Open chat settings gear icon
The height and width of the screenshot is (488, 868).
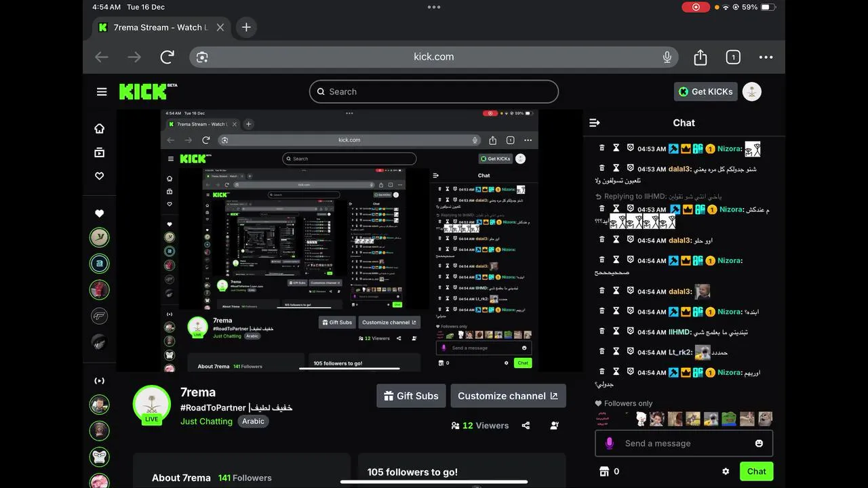pyautogui.click(x=726, y=471)
